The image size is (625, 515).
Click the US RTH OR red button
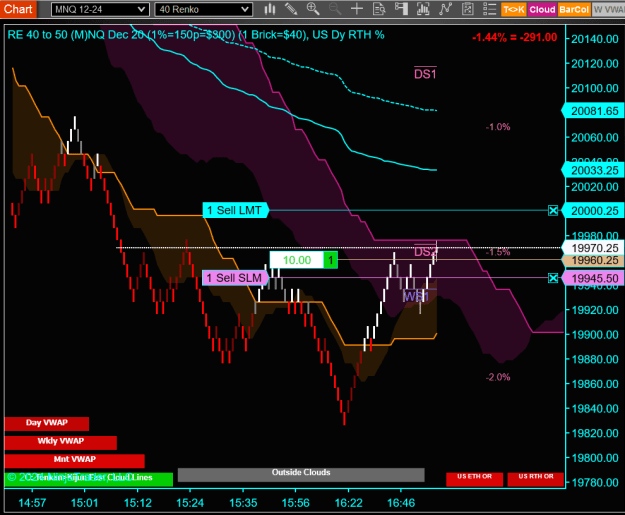536,479
